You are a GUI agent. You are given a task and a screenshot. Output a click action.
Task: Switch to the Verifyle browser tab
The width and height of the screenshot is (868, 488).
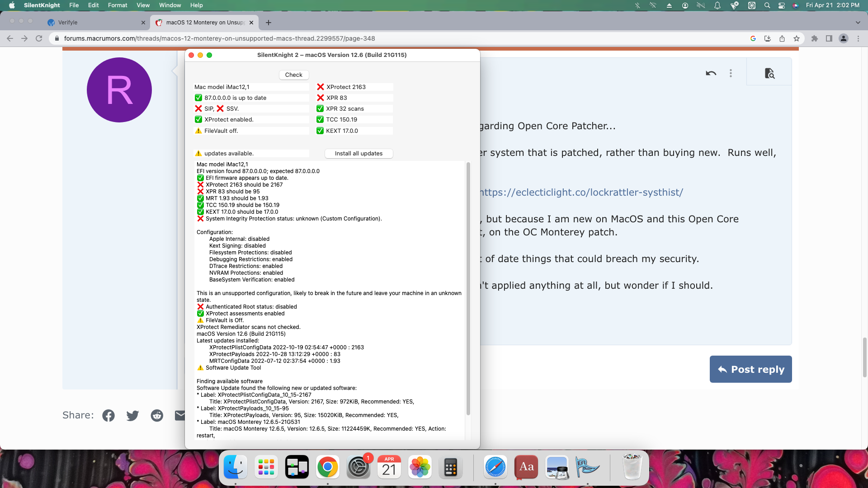pos(68,23)
